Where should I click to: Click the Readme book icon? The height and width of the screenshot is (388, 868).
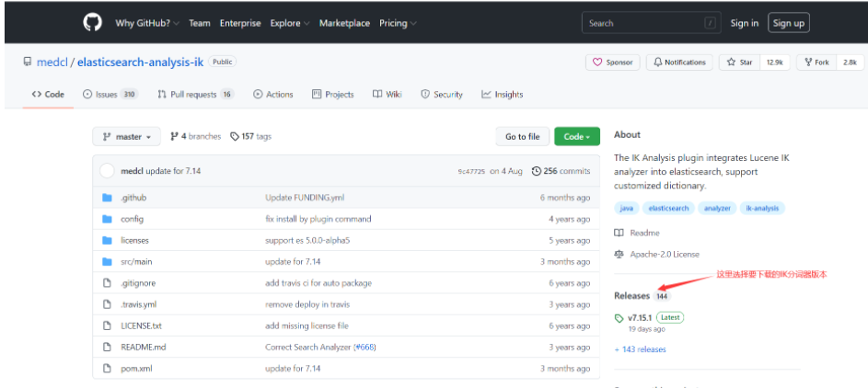619,234
